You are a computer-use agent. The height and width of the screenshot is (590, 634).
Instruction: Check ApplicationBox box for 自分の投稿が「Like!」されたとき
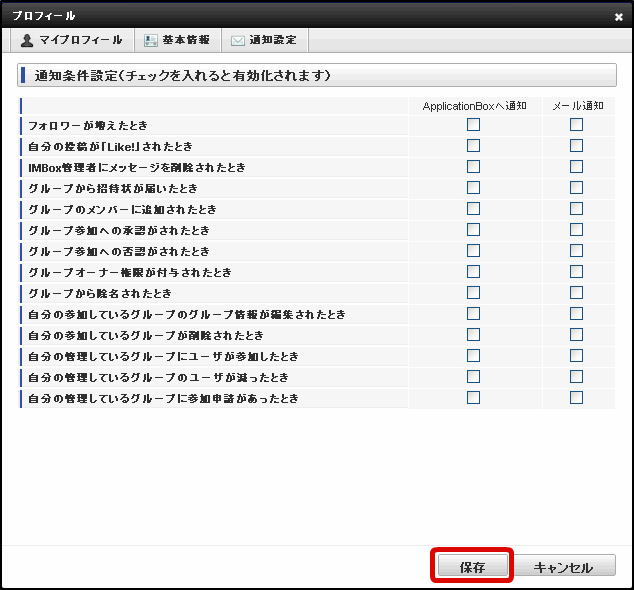(473, 146)
